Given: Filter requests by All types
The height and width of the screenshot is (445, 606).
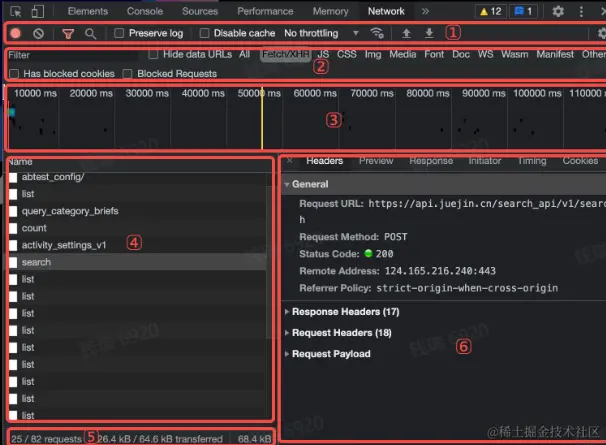Looking at the screenshot, I should click(244, 54).
